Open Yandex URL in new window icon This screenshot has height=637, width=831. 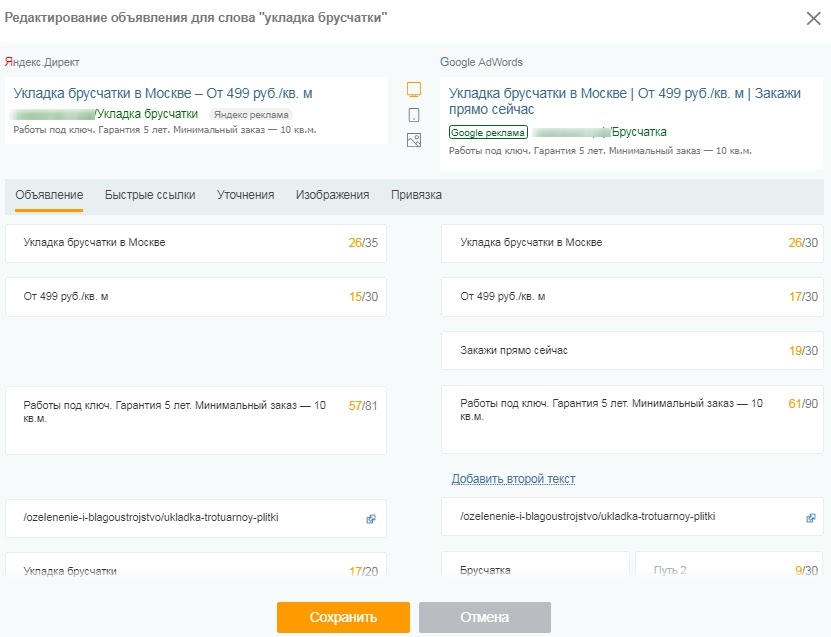[370, 519]
